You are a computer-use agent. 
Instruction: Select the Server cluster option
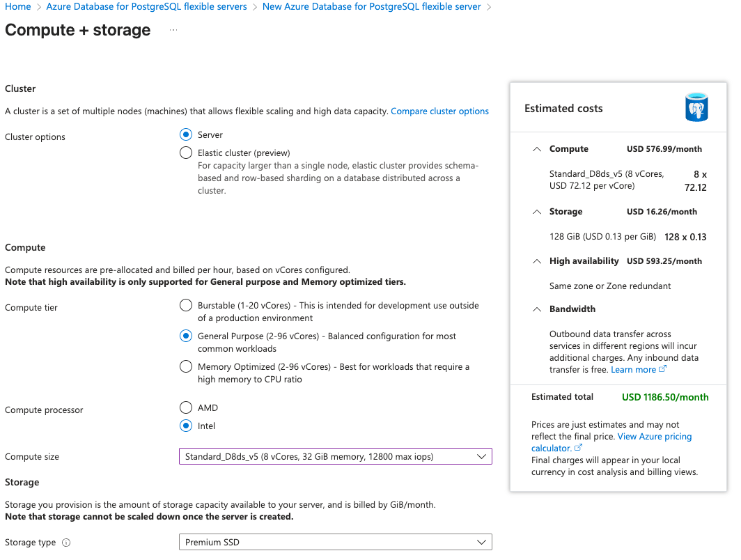[x=186, y=135]
